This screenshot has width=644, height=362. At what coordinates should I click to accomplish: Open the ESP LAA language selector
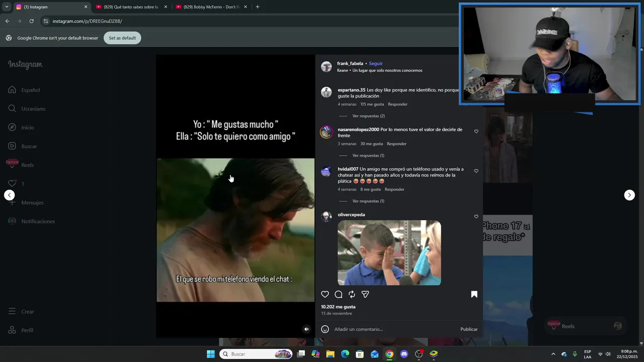click(x=588, y=354)
